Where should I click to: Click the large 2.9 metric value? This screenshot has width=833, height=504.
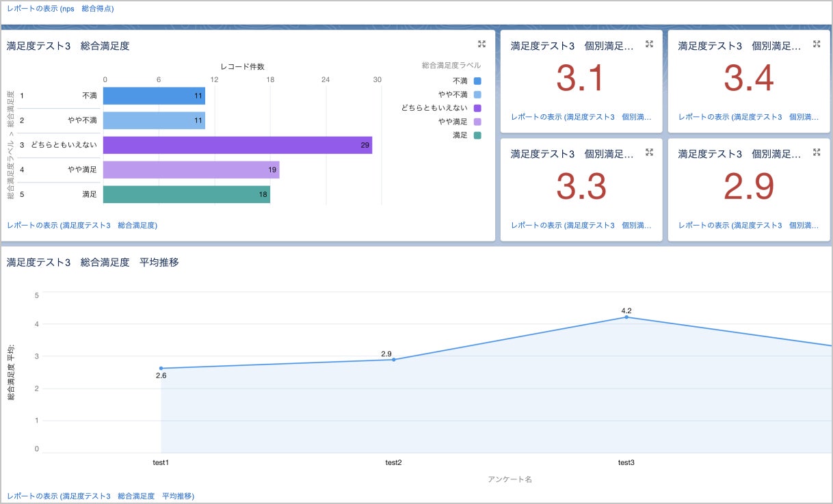coord(748,186)
